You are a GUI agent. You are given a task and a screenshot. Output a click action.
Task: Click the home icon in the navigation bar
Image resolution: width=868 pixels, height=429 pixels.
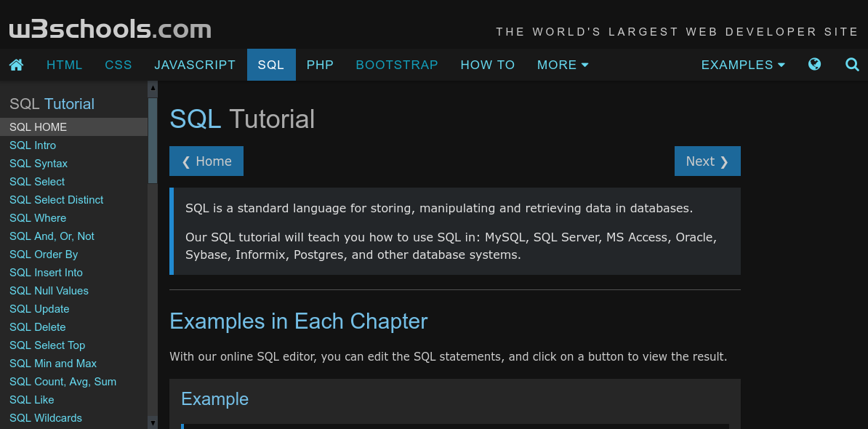16,65
